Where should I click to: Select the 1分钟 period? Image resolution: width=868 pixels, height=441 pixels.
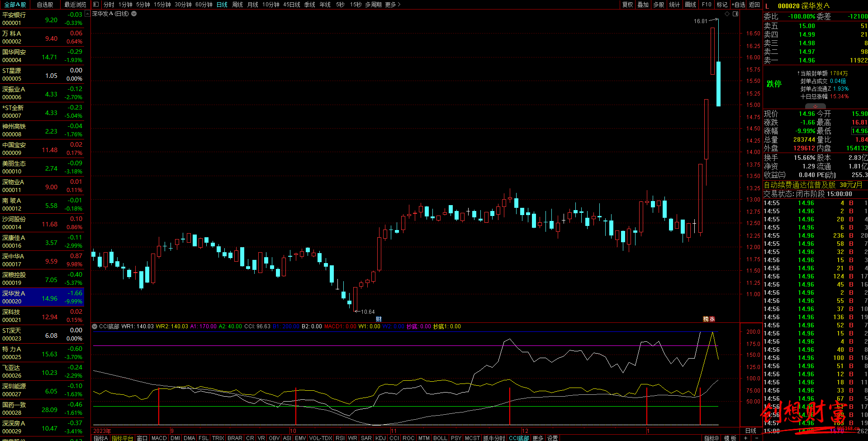pyautogui.click(x=125, y=5)
